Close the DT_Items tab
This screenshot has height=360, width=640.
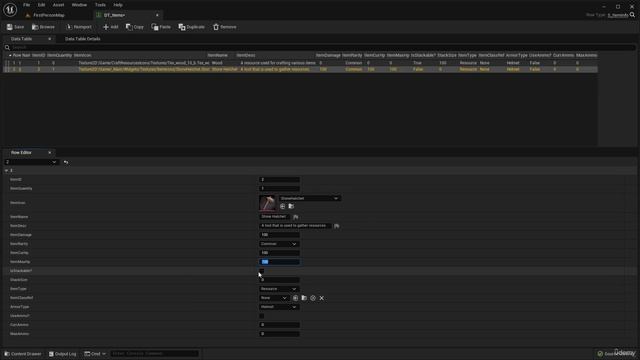(158, 15)
